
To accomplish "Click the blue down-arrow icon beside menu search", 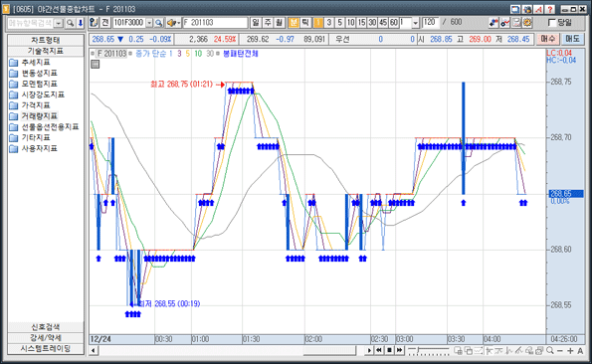I will coord(81,23).
